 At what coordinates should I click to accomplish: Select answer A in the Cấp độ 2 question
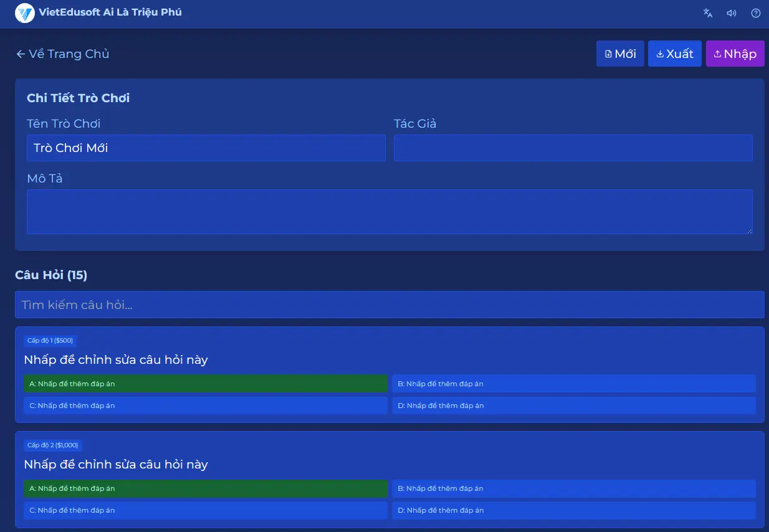206,488
